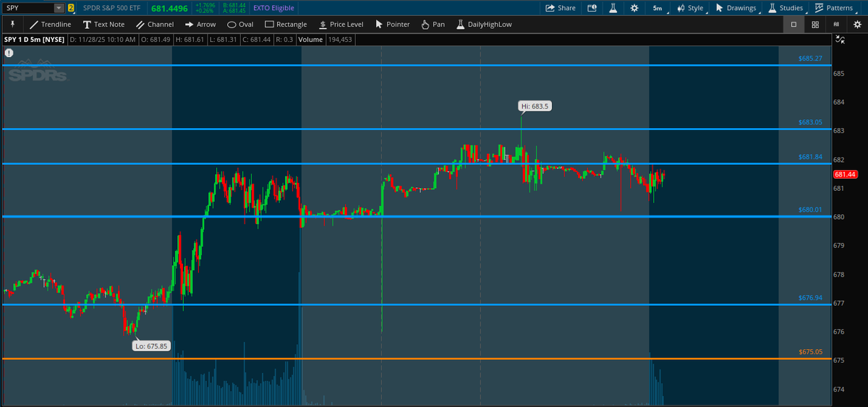
Task: Click the 'H: 681.61' high value
Action: click(x=190, y=40)
